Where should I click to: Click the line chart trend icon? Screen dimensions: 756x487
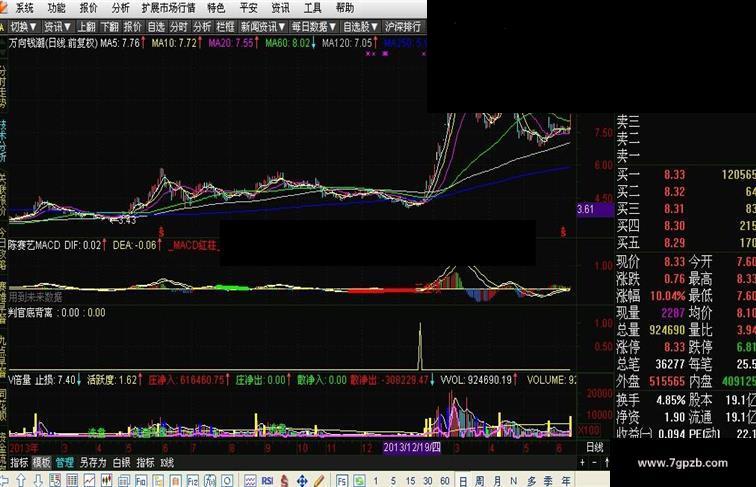click(89, 480)
